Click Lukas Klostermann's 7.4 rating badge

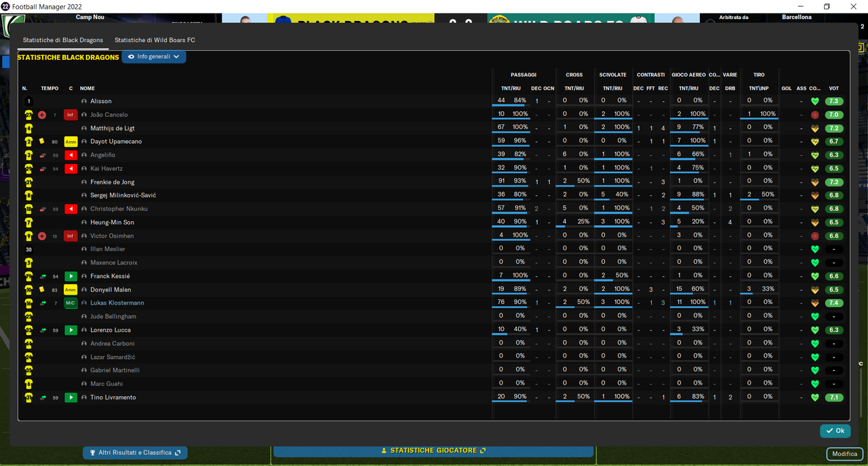pos(834,303)
